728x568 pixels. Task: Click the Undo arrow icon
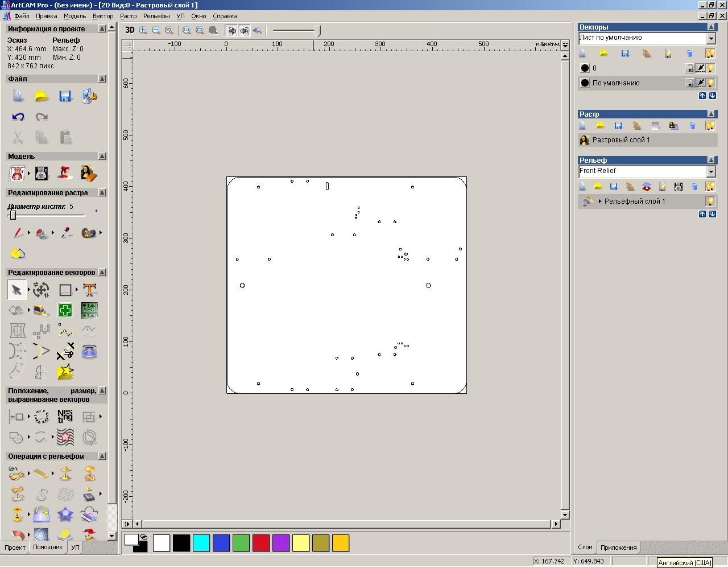click(x=18, y=117)
